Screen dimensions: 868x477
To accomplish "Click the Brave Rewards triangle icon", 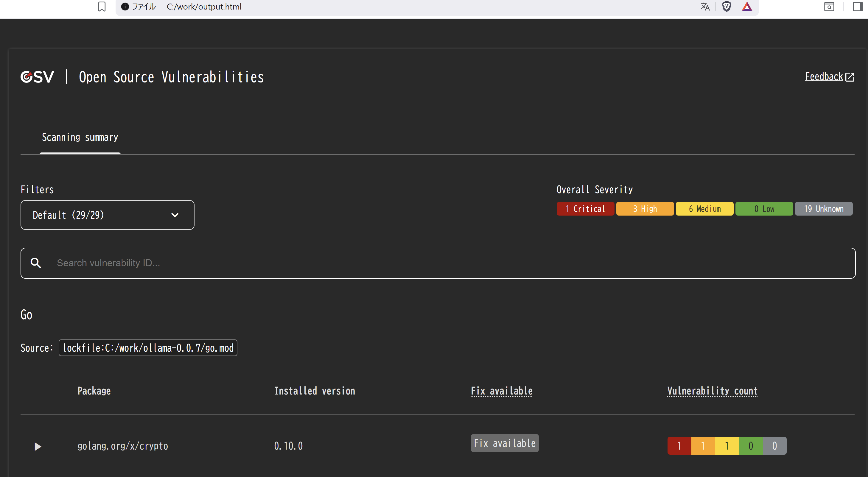I will [747, 7].
